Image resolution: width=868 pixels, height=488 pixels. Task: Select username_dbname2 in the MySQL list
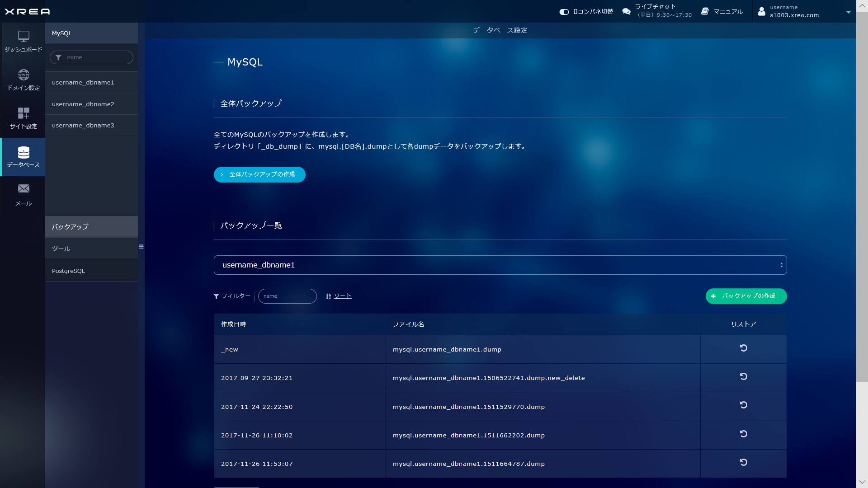pyautogui.click(x=83, y=104)
